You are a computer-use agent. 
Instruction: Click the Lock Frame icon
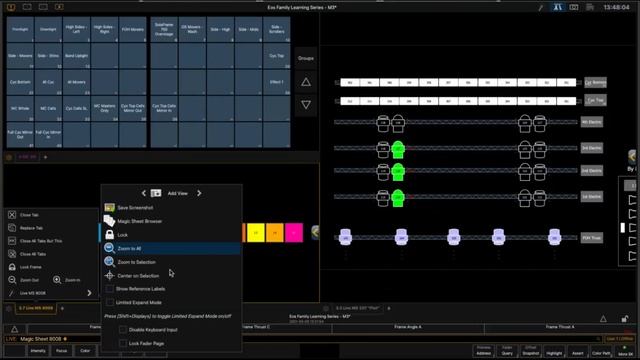click(x=12, y=267)
